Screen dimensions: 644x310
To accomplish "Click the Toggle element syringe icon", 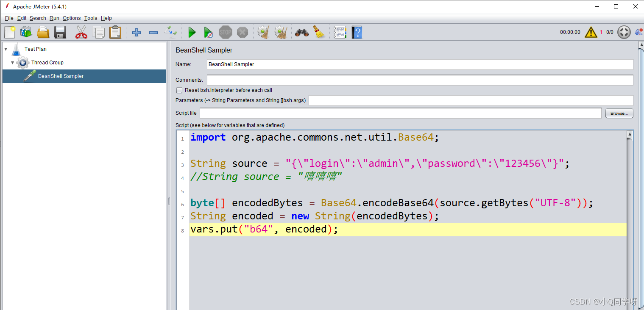I will 171,32.
